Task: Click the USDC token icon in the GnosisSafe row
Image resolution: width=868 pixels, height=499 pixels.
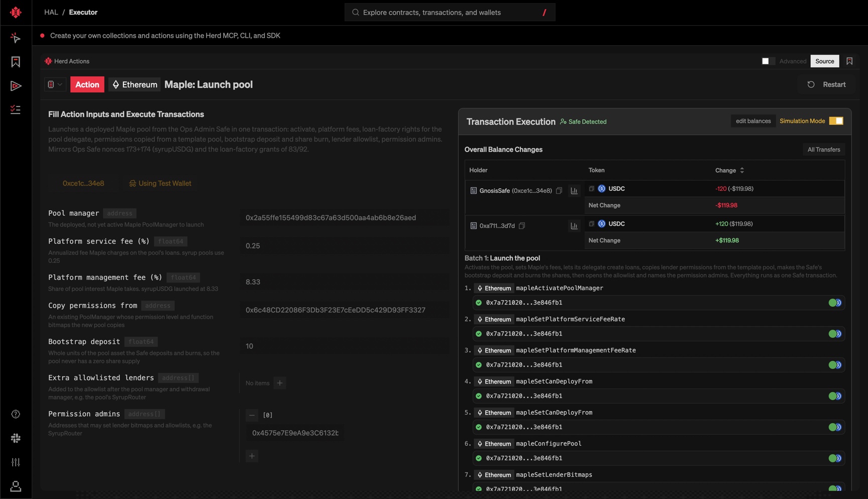Action: (602, 189)
